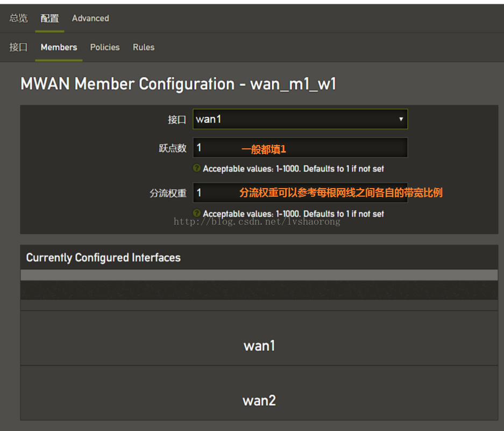Viewport: 504px width, 431px height.
Task: Click the help icon under 跃点数 field
Action: [196, 168]
